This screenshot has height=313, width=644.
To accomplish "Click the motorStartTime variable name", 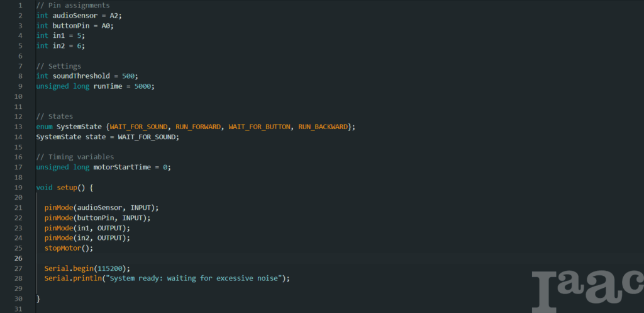I will point(122,167).
